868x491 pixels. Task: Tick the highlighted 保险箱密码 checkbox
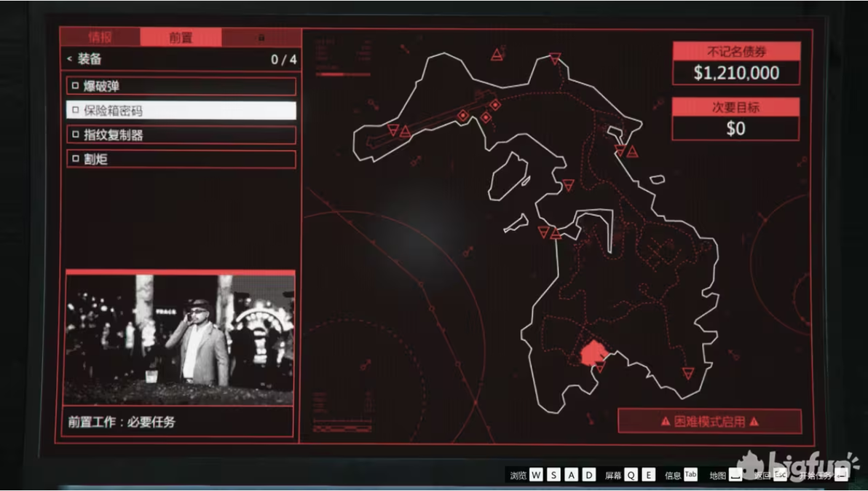(75, 110)
